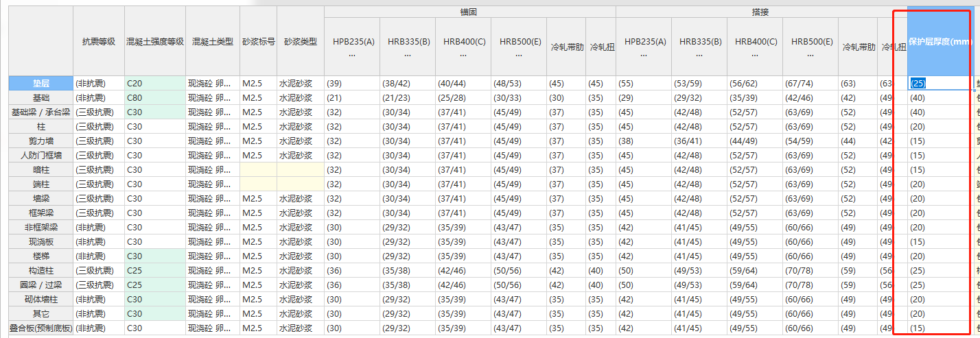Click the (21) anchorage cell in 基础 row
This screenshot has height=338, width=980.
[x=352, y=97]
